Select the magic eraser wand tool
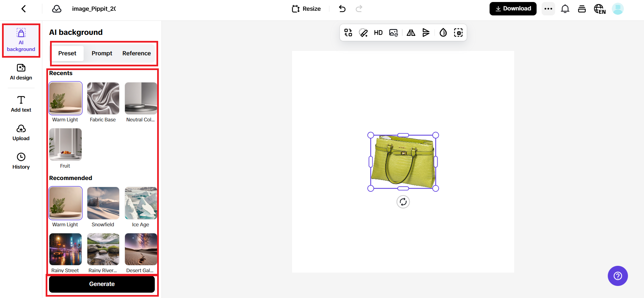The width and height of the screenshot is (644, 298). point(363,33)
